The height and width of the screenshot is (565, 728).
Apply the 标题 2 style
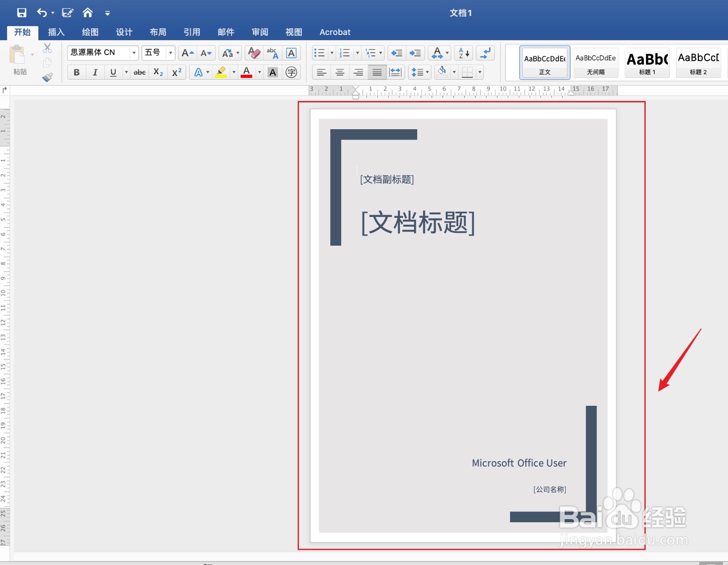698,63
